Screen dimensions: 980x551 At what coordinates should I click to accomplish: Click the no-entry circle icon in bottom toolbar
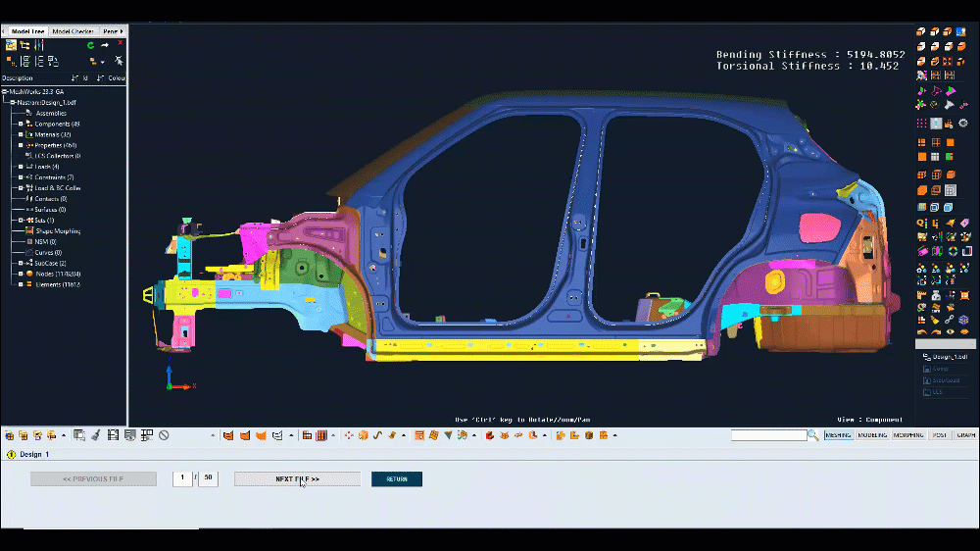pos(165,435)
